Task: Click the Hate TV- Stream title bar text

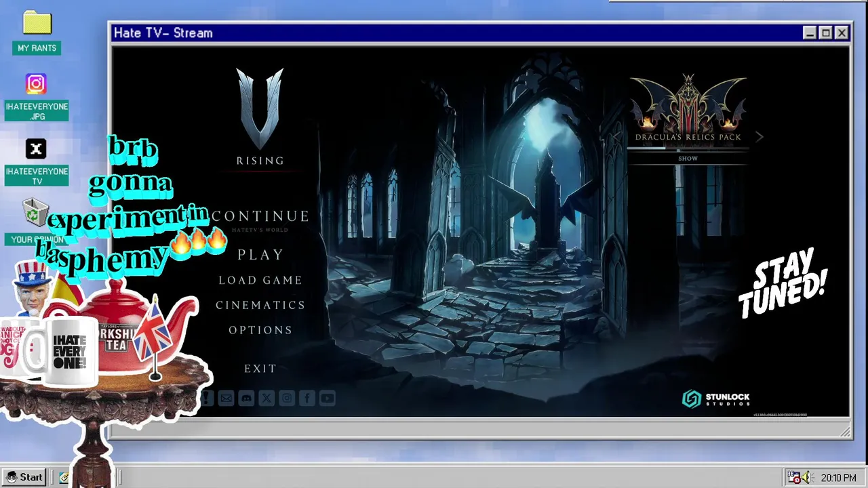Action: coord(163,33)
